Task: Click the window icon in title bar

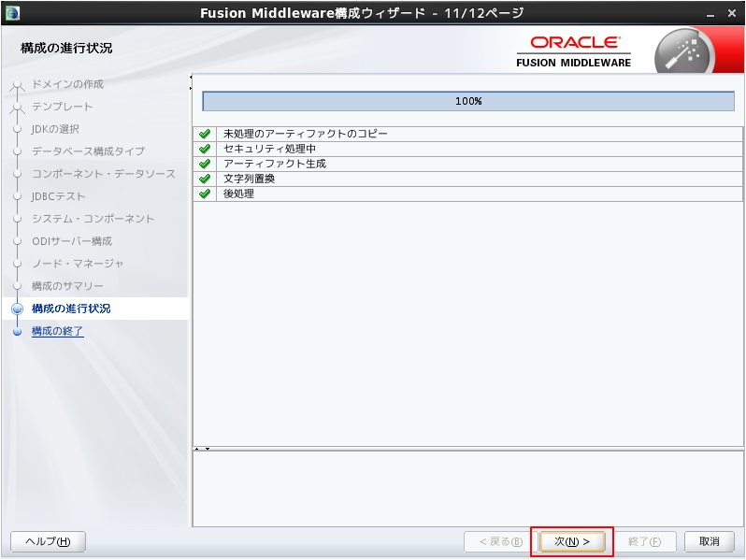Action: (12, 12)
